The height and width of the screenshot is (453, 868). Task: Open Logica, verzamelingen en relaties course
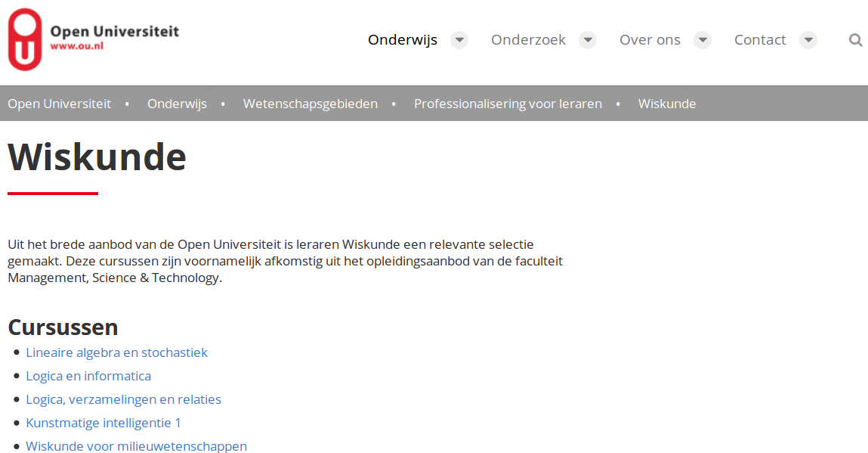123,399
